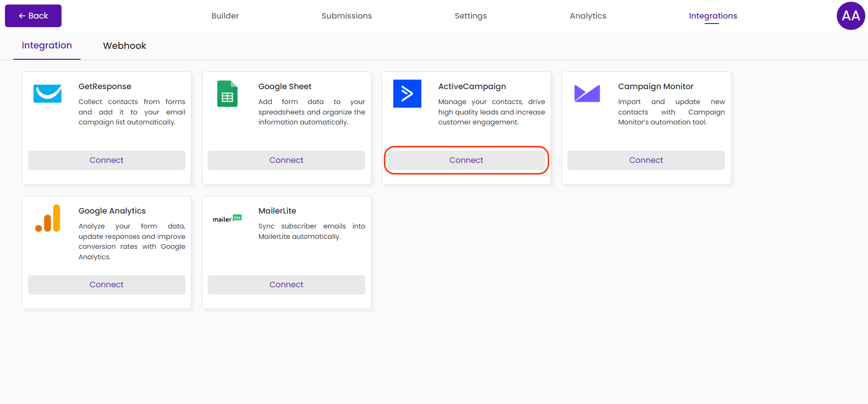Click the Google Analytics bar chart logo
The width and height of the screenshot is (868, 404).
(x=48, y=218)
